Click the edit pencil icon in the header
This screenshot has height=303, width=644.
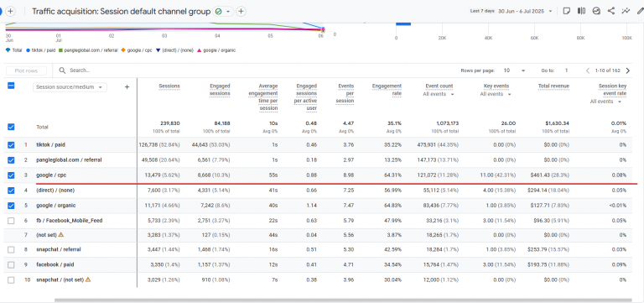640,11
